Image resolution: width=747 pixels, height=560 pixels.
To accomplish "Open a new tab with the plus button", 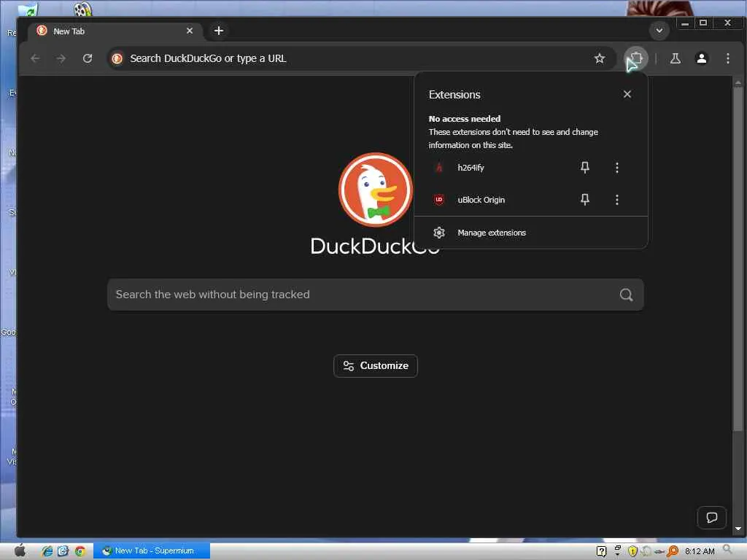I will (x=219, y=31).
